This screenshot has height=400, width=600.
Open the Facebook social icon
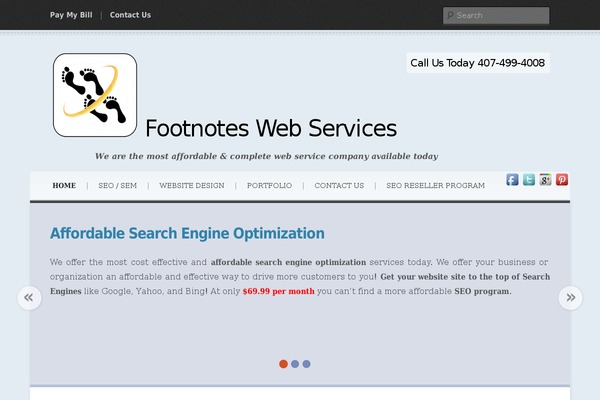tap(512, 180)
